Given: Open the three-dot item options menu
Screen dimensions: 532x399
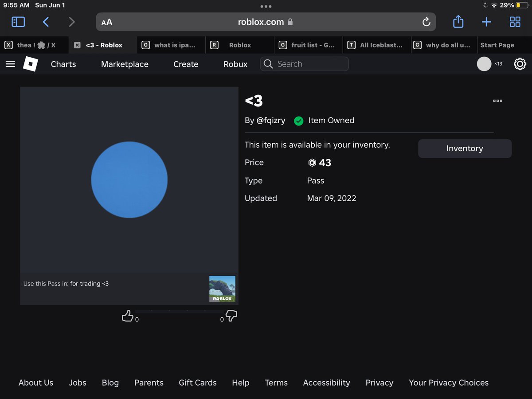Looking at the screenshot, I should [498, 101].
